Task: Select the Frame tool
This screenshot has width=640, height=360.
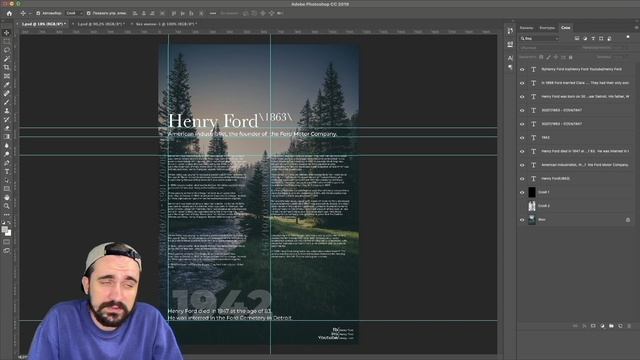Action: click(x=7, y=76)
